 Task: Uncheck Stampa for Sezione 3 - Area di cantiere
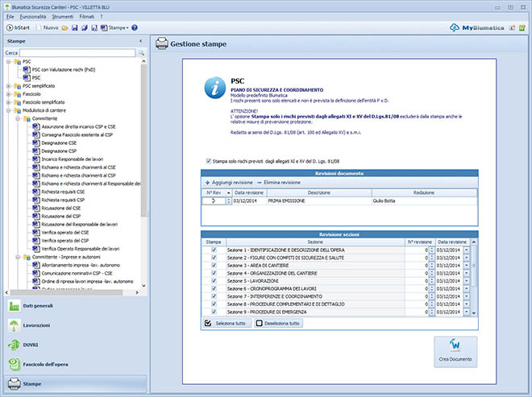214,266
